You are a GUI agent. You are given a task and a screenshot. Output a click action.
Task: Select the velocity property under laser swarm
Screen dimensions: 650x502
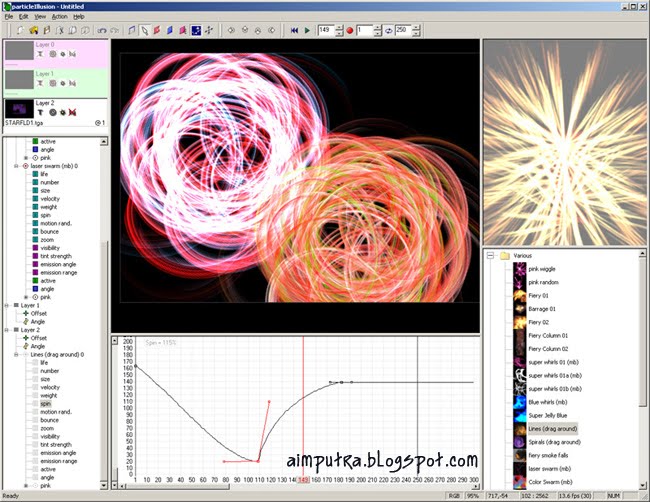click(50, 199)
